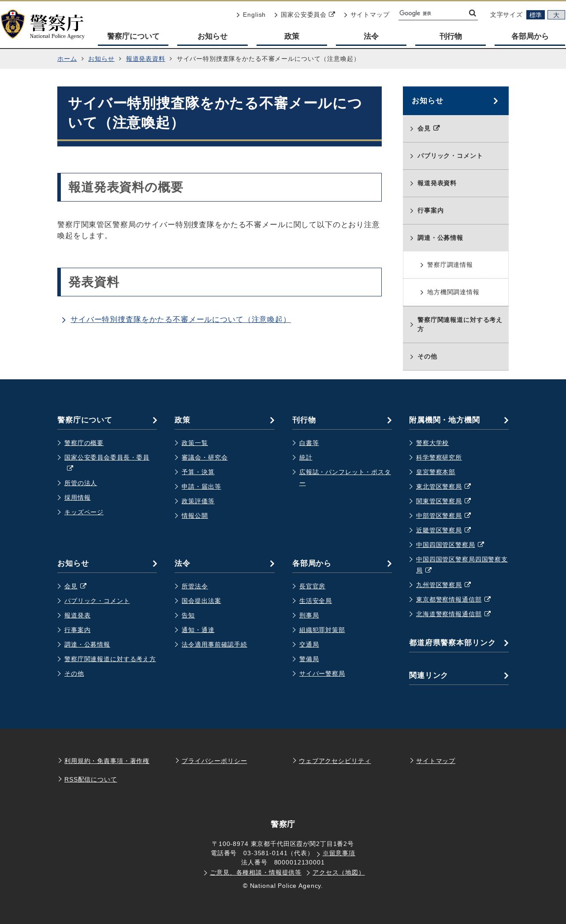
Task: Click external icon beside 東北管区警察局
Action: click(x=468, y=486)
